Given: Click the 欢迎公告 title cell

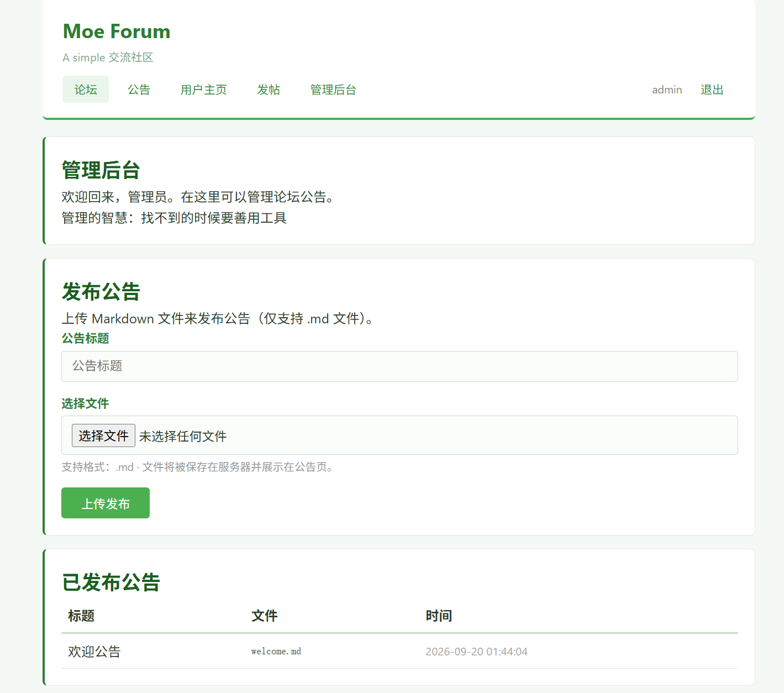Looking at the screenshot, I should [x=94, y=652].
